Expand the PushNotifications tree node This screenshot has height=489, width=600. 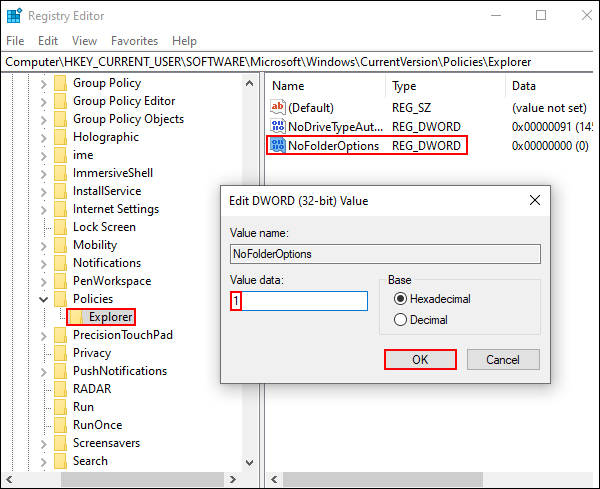[x=44, y=372]
